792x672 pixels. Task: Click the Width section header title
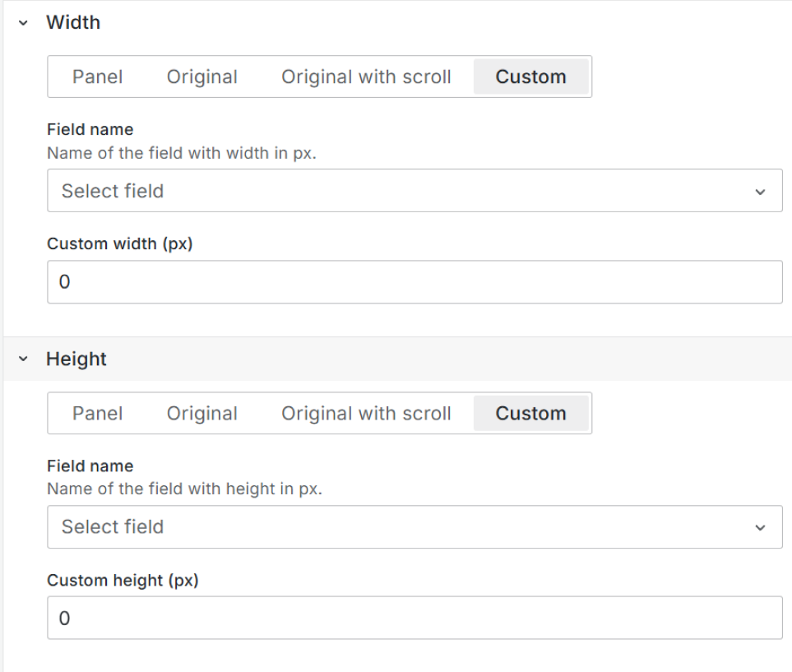click(x=73, y=23)
